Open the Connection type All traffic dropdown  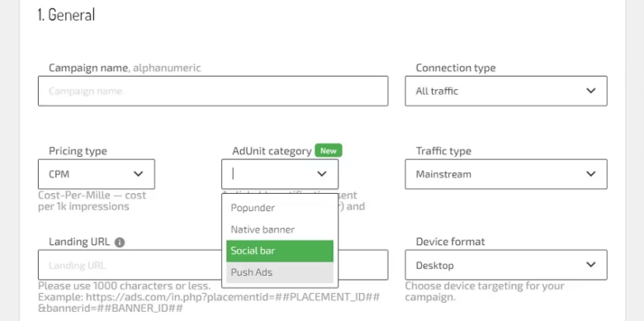pyautogui.click(x=506, y=91)
